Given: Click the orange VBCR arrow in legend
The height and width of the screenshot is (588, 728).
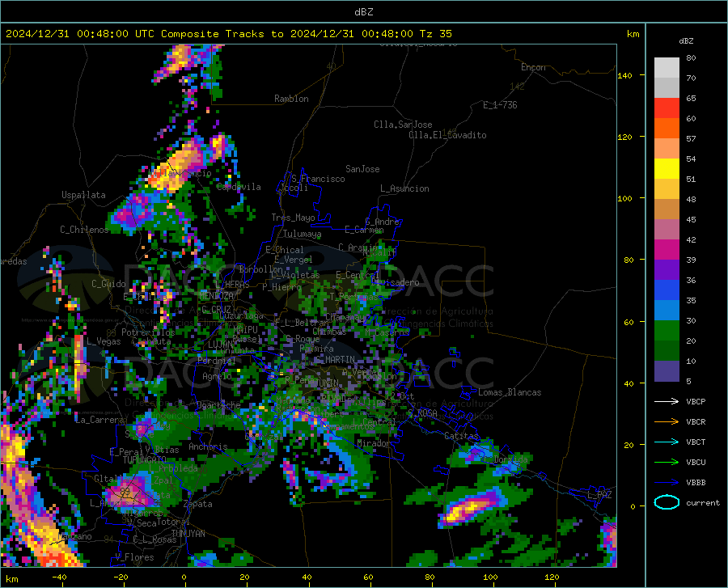Looking at the screenshot, I should point(667,421).
